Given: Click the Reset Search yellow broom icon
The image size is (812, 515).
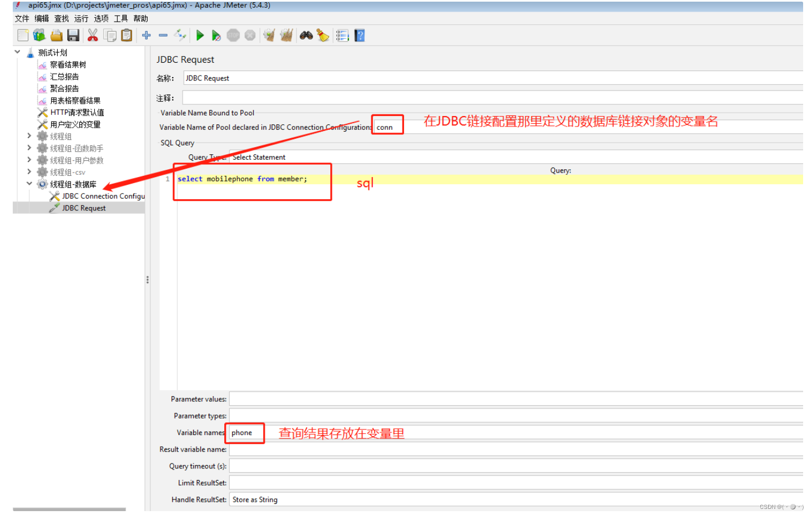Looking at the screenshot, I should pos(323,36).
